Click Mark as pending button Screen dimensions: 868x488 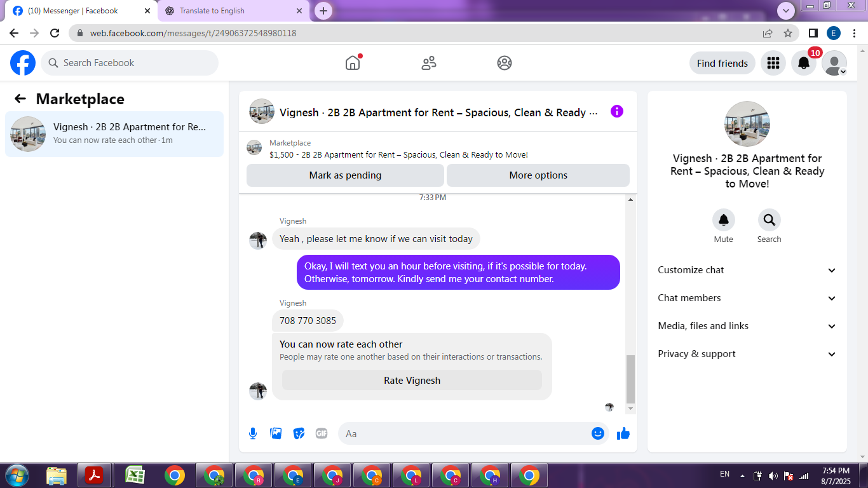click(345, 175)
